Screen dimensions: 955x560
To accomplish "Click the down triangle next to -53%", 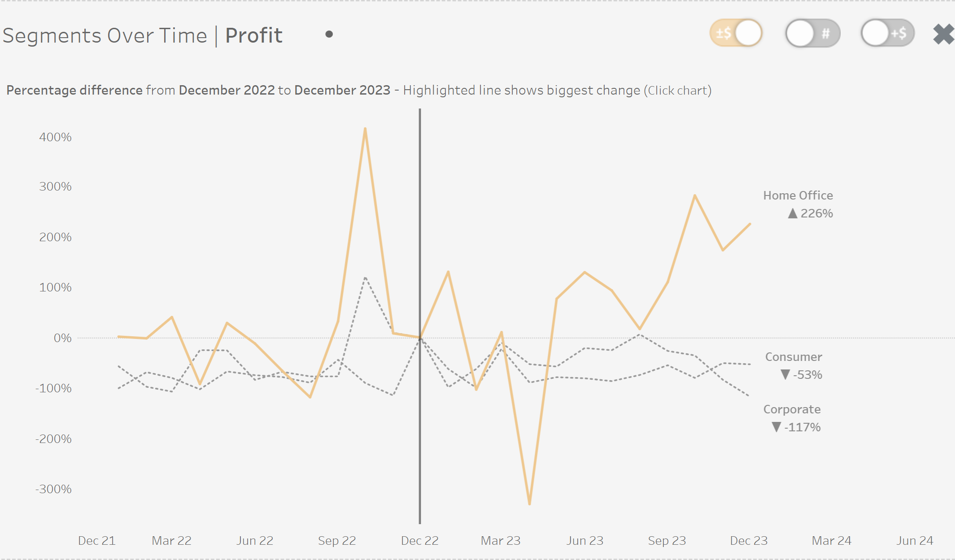I will (785, 374).
